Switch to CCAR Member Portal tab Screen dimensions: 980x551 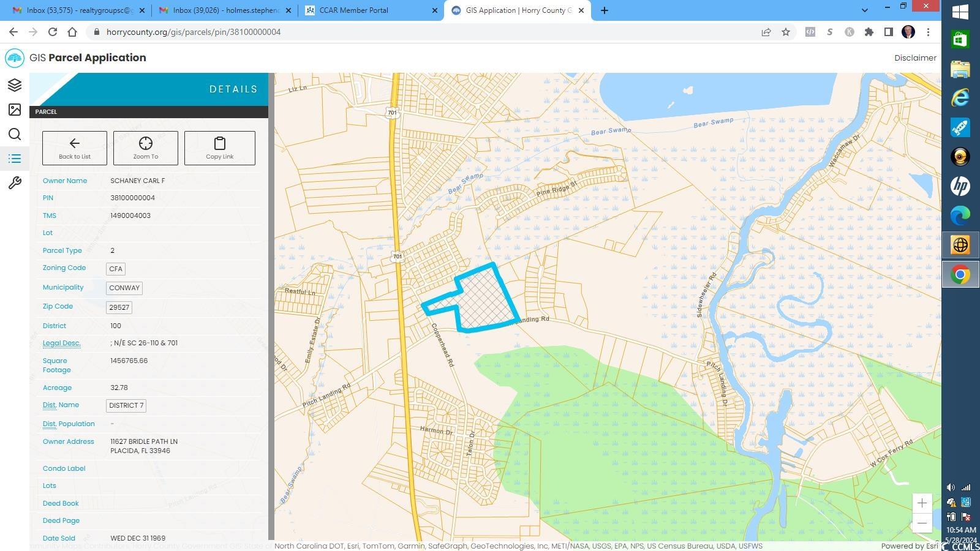pyautogui.click(x=371, y=10)
